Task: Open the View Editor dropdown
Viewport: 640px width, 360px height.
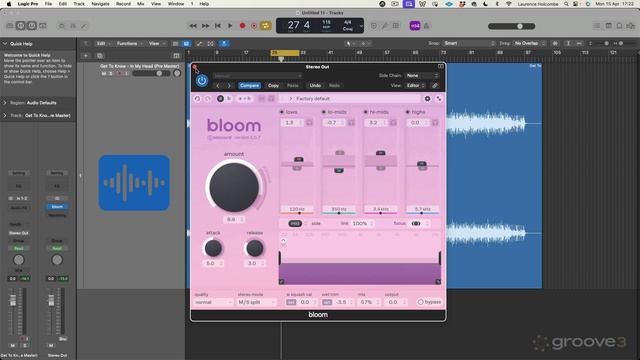Action: click(x=415, y=86)
